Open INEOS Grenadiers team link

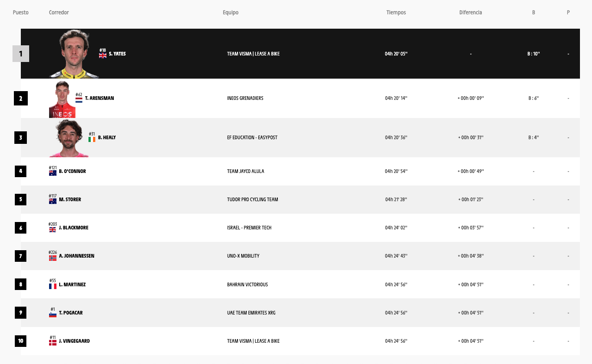245,98
